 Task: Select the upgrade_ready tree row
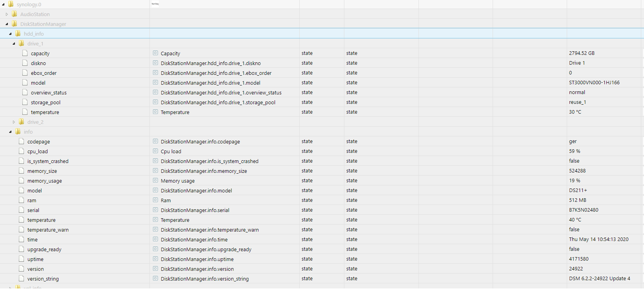point(322,249)
